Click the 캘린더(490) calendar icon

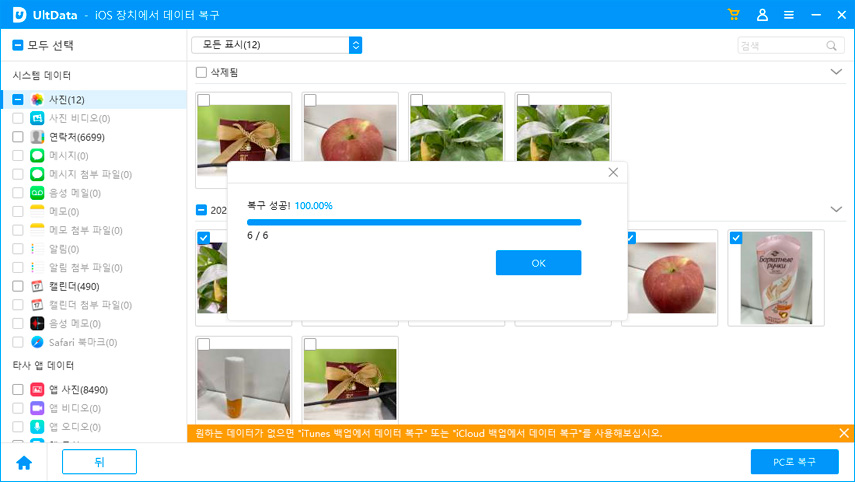[x=37, y=286]
